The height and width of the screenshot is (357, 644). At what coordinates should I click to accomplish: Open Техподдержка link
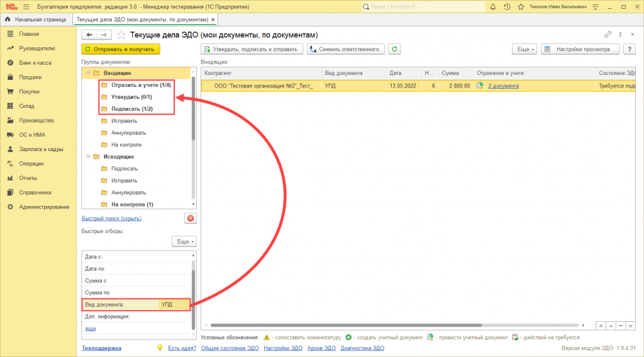[x=101, y=348]
